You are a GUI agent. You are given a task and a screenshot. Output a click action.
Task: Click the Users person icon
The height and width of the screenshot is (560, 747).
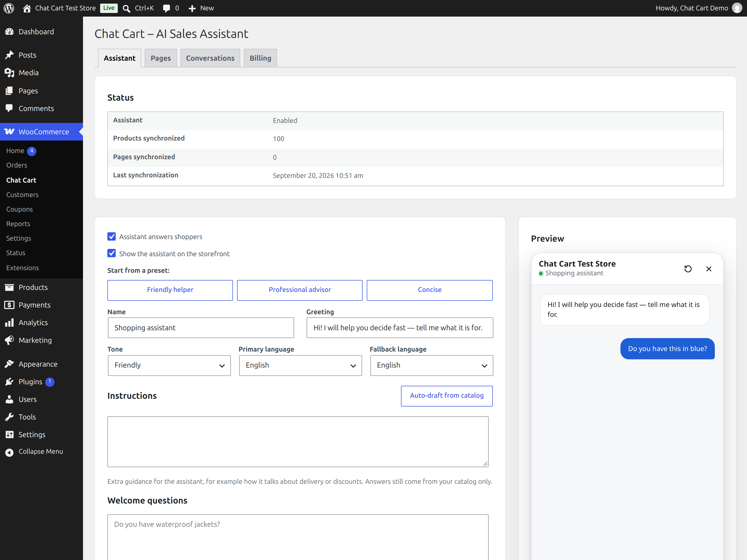pos(9,399)
